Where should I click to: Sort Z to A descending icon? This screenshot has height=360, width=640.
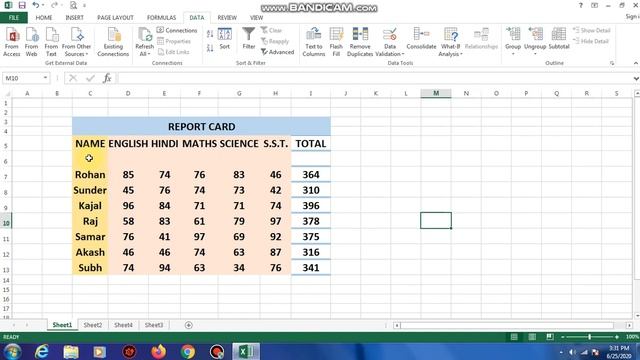point(210,48)
